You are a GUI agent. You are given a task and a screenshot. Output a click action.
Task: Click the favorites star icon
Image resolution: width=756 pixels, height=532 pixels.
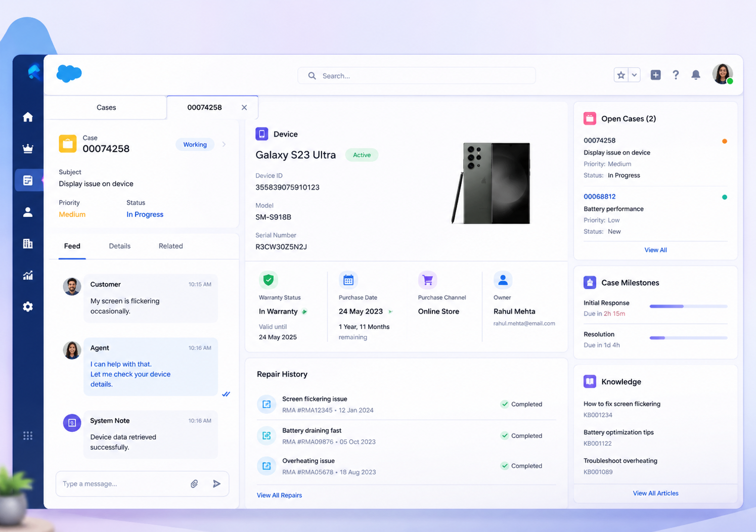click(x=621, y=75)
